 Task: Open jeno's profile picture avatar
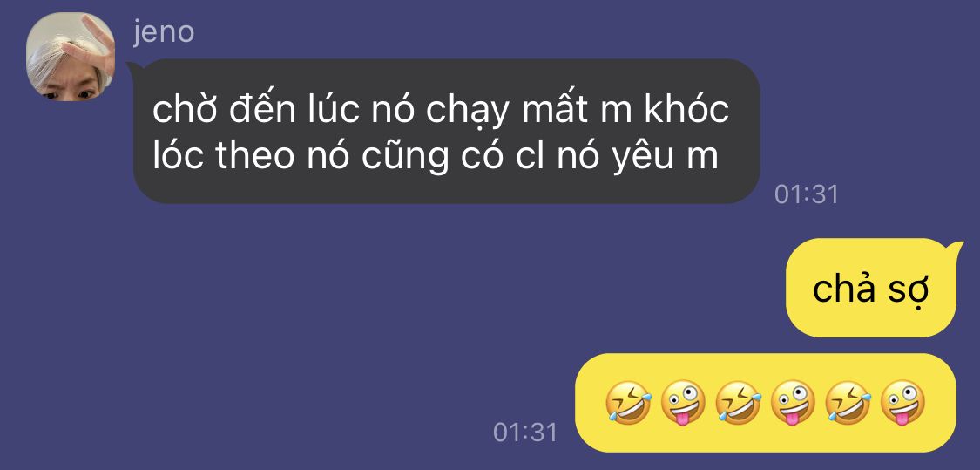70,57
